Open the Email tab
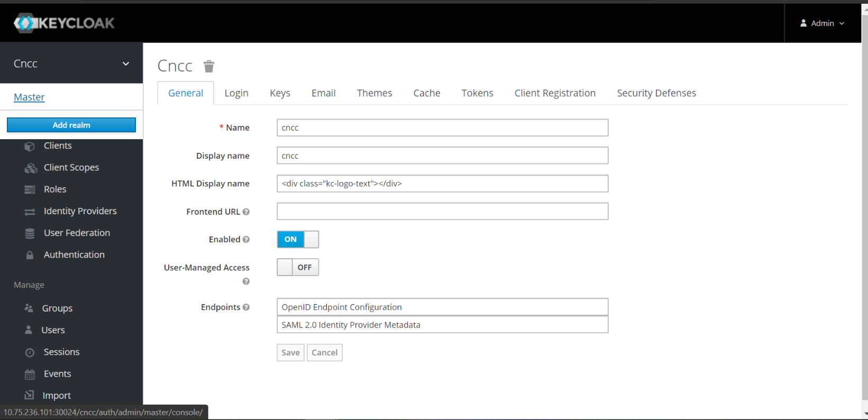868x420 pixels. [324, 93]
